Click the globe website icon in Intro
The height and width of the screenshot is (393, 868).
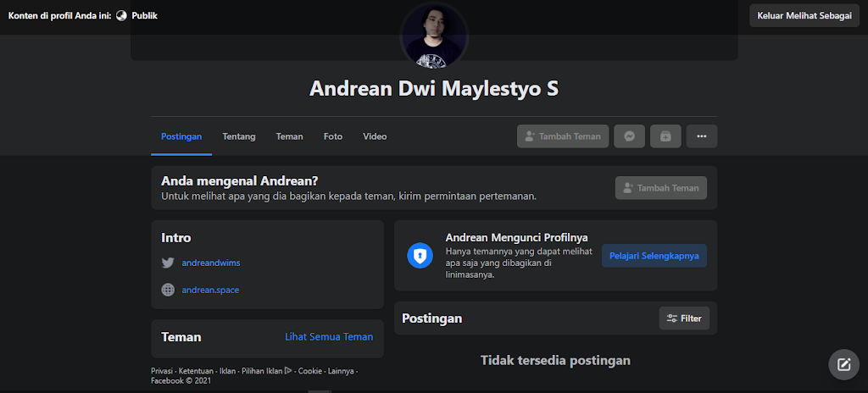[x=168, y=290]
